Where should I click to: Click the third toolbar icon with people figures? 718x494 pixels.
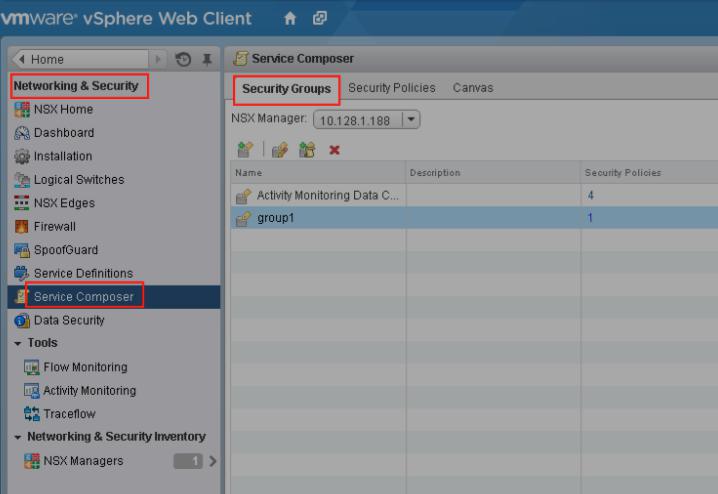point(307,150)
